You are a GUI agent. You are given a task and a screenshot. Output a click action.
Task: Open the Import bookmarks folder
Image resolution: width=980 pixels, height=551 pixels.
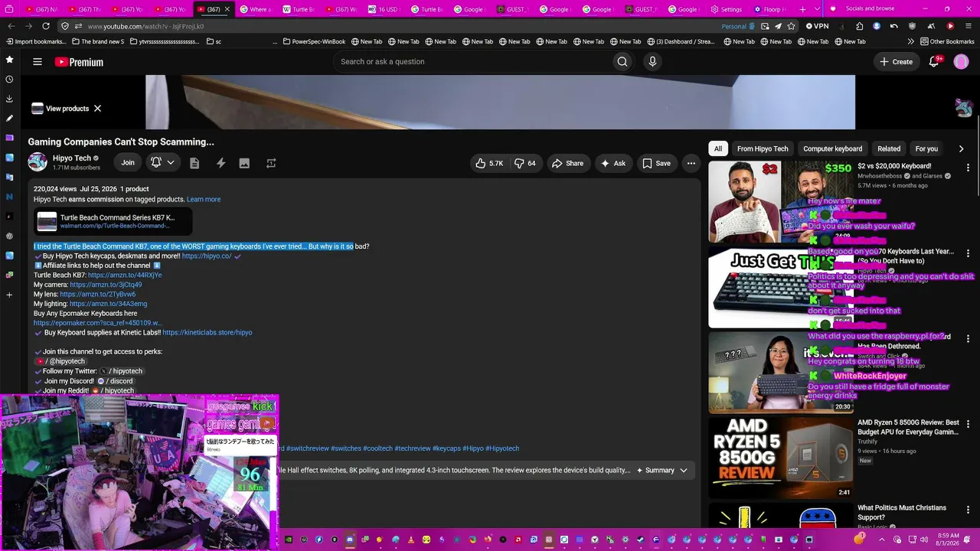tap(35, 41)
